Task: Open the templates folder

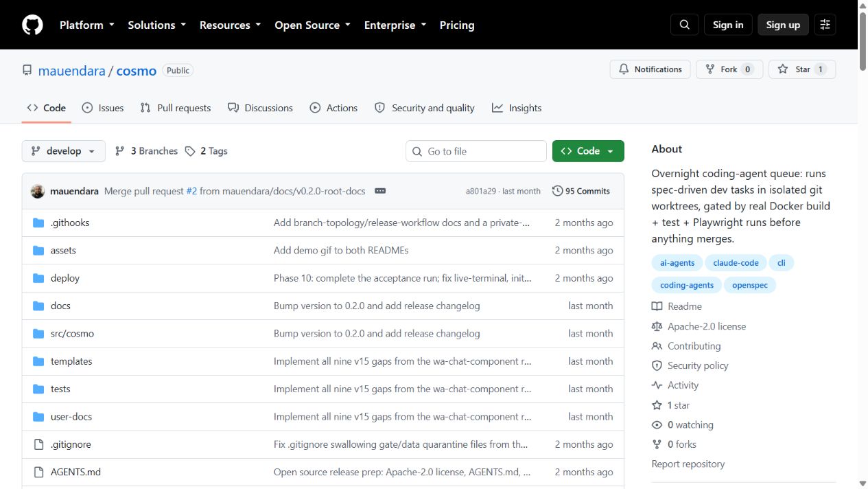Action: pyautogui.click(x=71, y=361)
